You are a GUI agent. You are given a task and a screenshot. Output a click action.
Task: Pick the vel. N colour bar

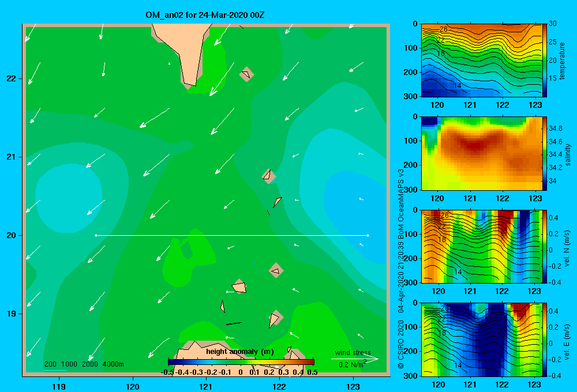[545, 246]
